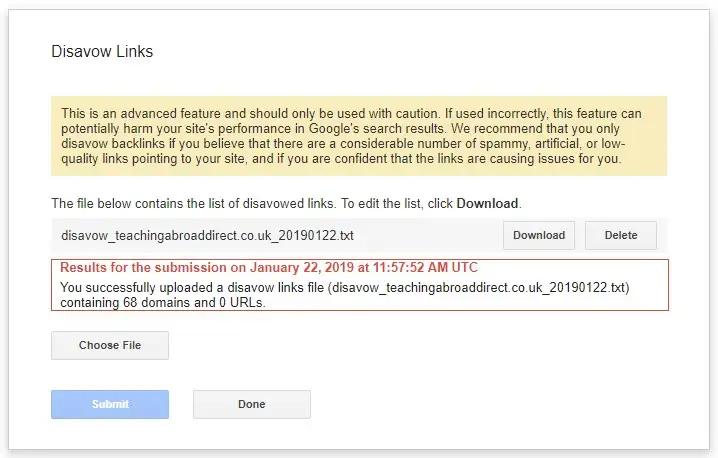Click Done to close the dialog
This screenshot has height=458, width=718.
coord(251,404)
